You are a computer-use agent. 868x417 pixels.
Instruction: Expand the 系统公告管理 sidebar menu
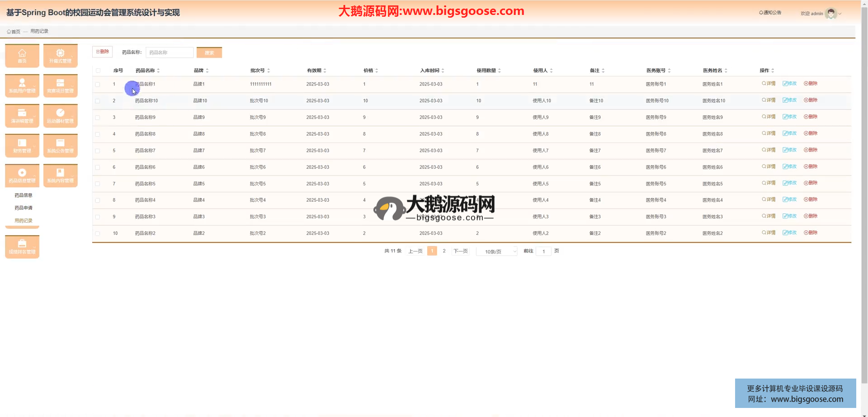coord(60,145)
